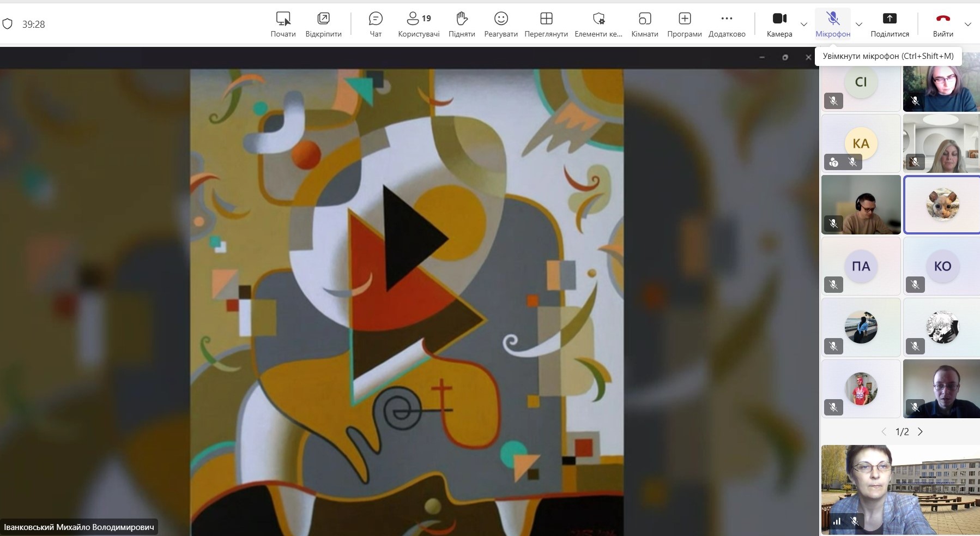Close the shared image viewer window

click(x=808, y=57)
